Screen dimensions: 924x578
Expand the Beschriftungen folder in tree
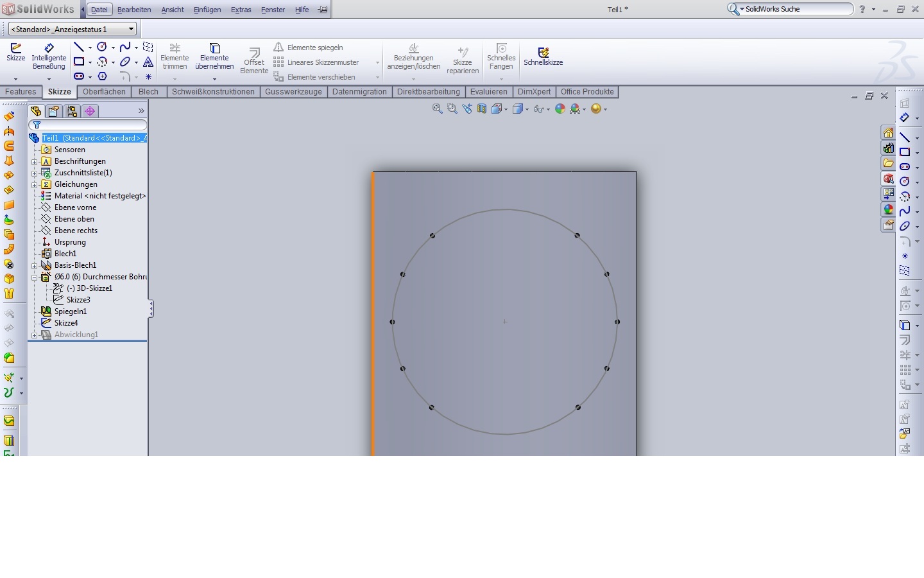[x=35, y=161]
